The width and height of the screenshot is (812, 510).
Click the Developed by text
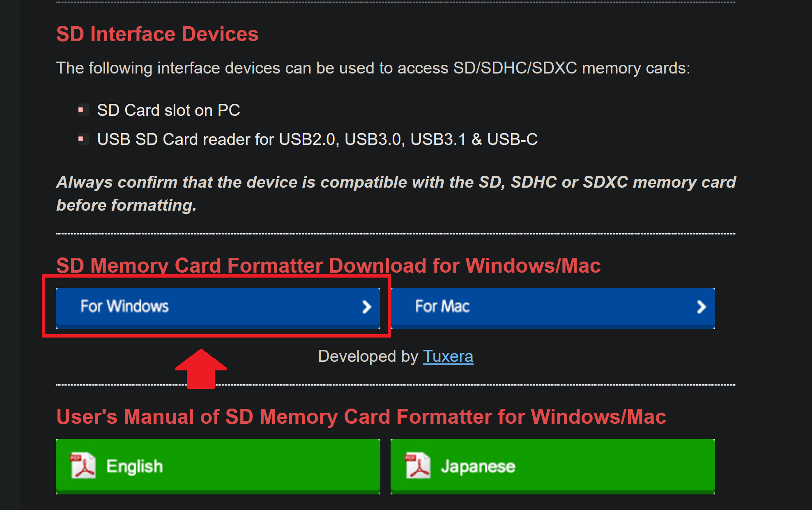pyautogui.click(x=368, y=356)
